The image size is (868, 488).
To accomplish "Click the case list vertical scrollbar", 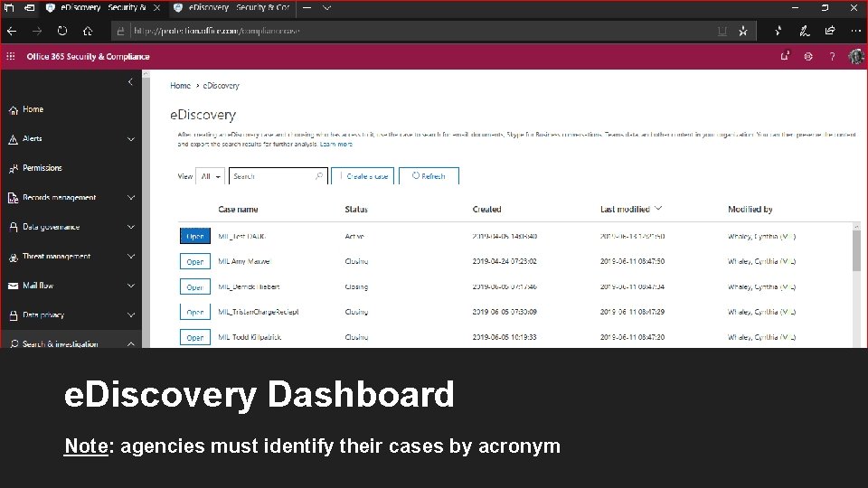I will pyautogui.click(x=856, y=250).
